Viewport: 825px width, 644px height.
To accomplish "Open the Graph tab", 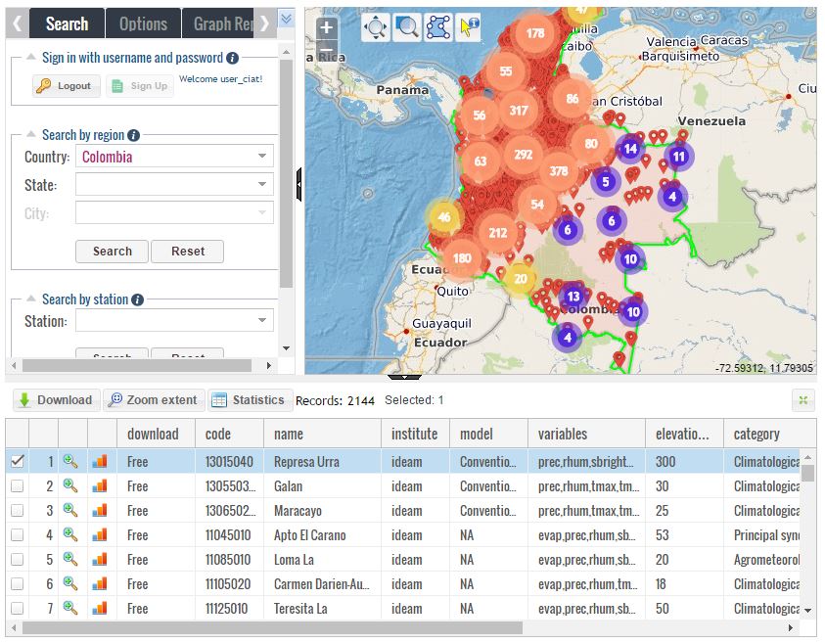I will 224,23.
